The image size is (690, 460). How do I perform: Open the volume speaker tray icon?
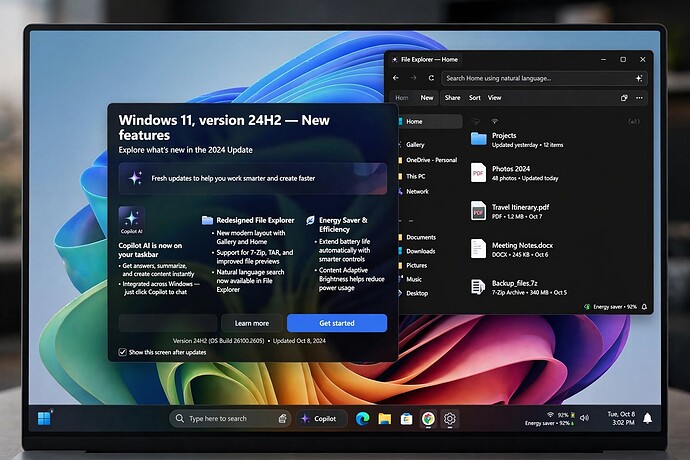[x=584, y=418]
